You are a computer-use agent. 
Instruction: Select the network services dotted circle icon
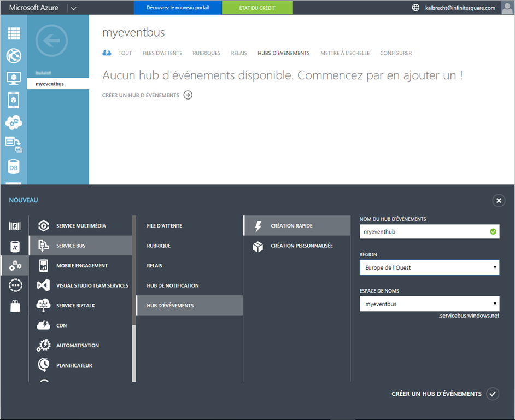click(15, 285)
